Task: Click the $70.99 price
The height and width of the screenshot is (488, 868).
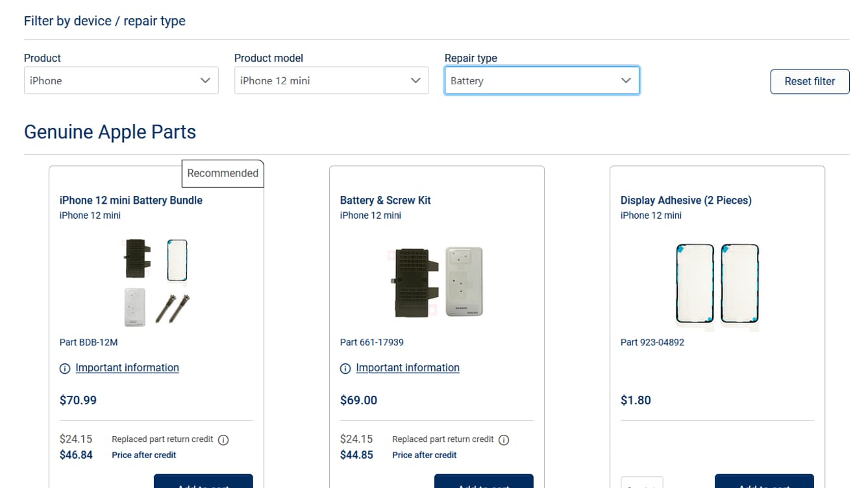Action: pyautogui.click(x=78, y=400)
